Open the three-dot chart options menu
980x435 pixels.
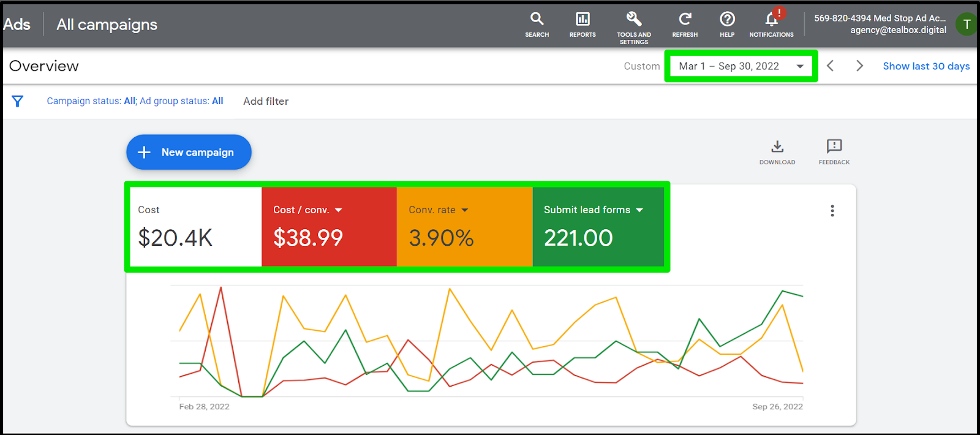click(x=832, y=211)
